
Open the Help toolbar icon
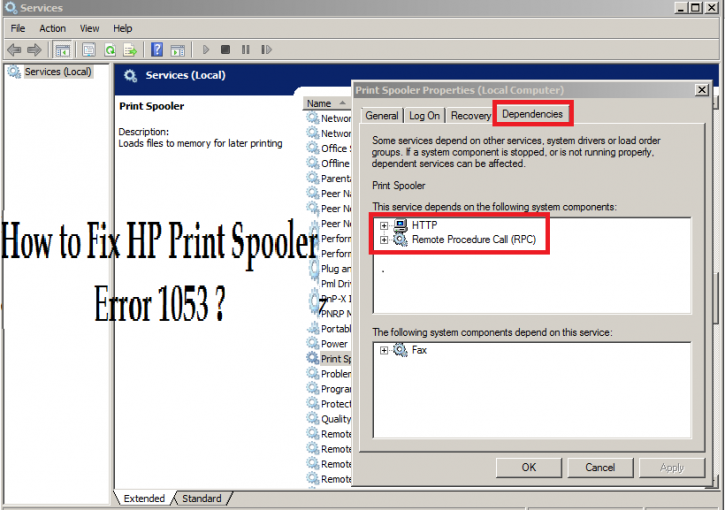(157, 49)
